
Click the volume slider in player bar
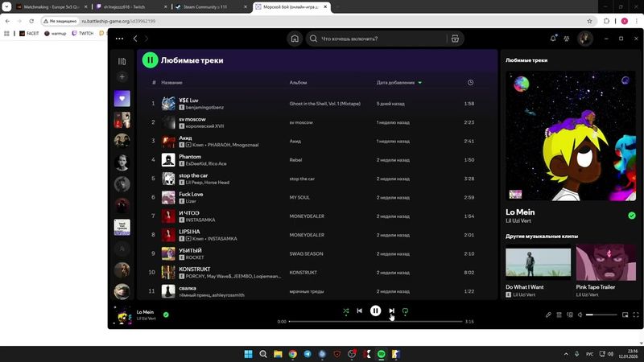(x=600, y=315)
